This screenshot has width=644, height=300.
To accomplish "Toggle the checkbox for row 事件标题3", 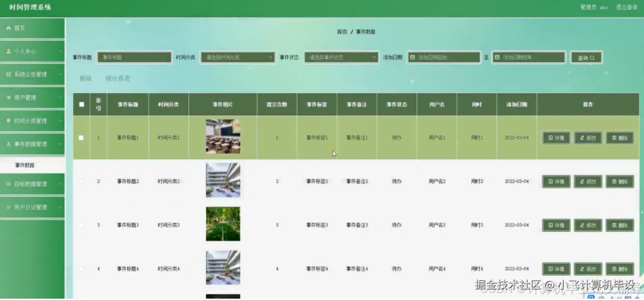I will pos(81,225).
